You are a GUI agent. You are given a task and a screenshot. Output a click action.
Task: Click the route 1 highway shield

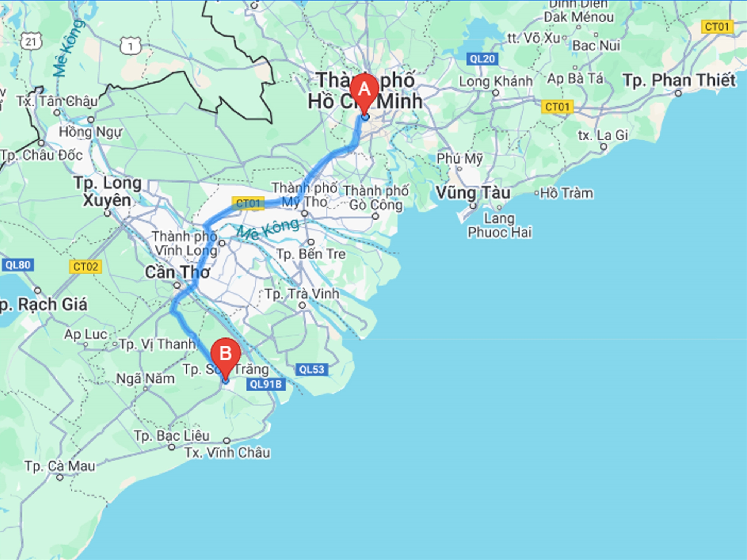point(130,46)
